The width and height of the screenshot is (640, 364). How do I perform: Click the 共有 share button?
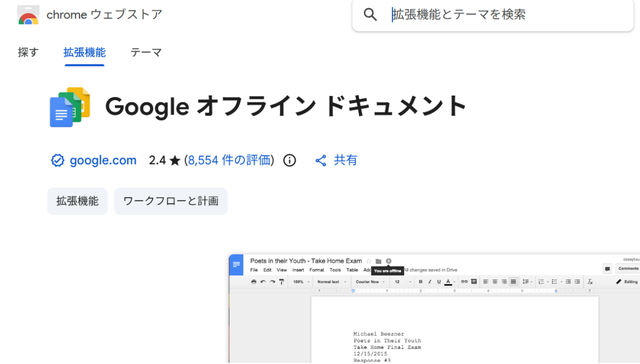click(336, 160)
